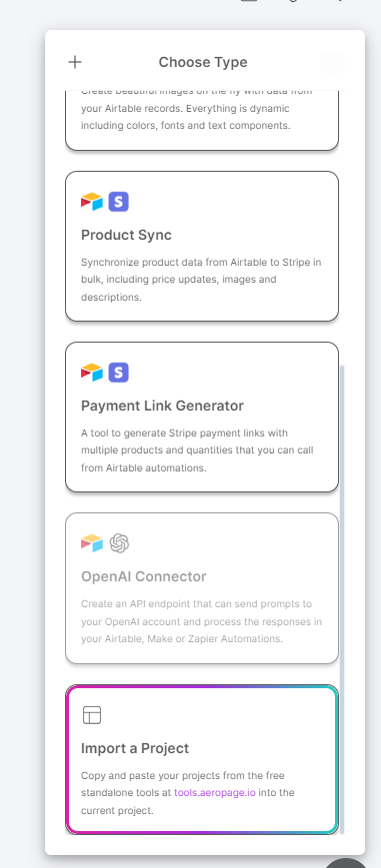The height and width of the screenshot is (868, 381).
Task: Click the Import a Project description text
Action: (x=188, y=793)
